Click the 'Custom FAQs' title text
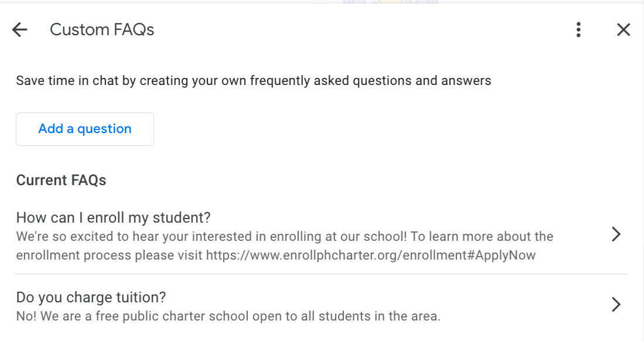The image size is (644, 341). (x=102, y=29)
